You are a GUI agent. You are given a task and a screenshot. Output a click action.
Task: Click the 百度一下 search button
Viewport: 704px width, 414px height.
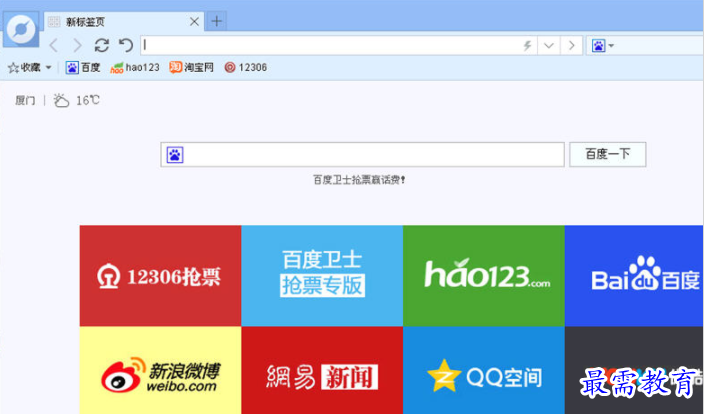pyautogui.click(x=607, y=154)
